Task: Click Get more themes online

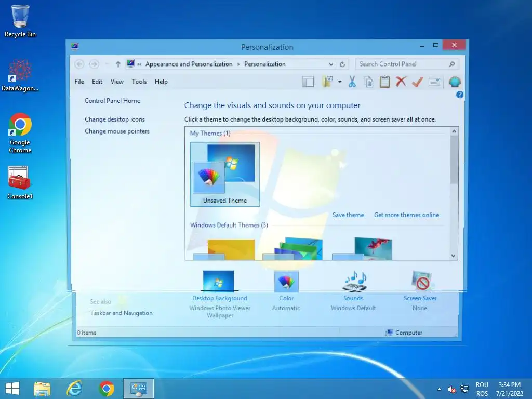Action: pos(406,215)
